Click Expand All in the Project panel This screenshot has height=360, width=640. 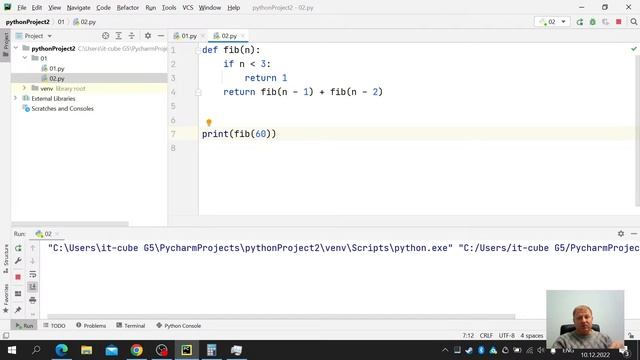click(x=118, y=36)
